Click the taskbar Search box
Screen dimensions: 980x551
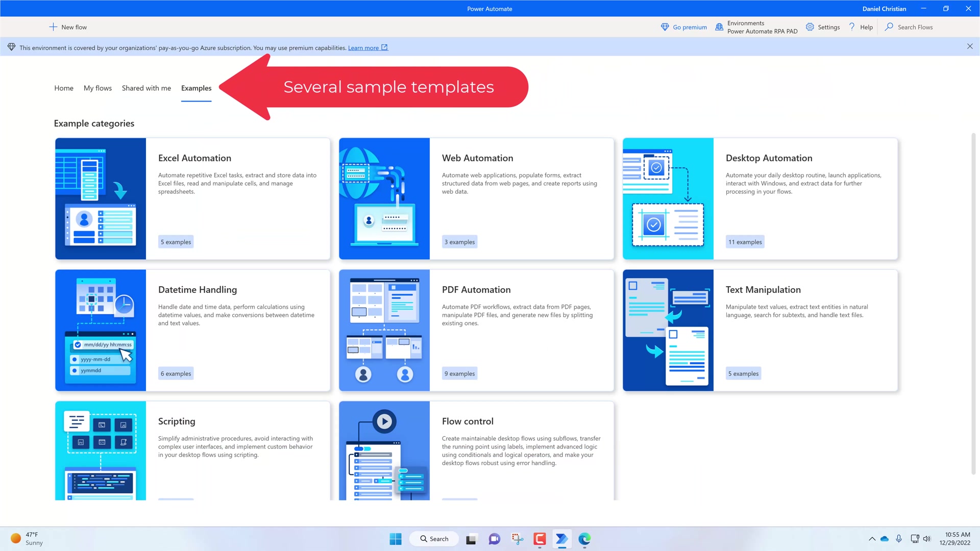point(434,539)
